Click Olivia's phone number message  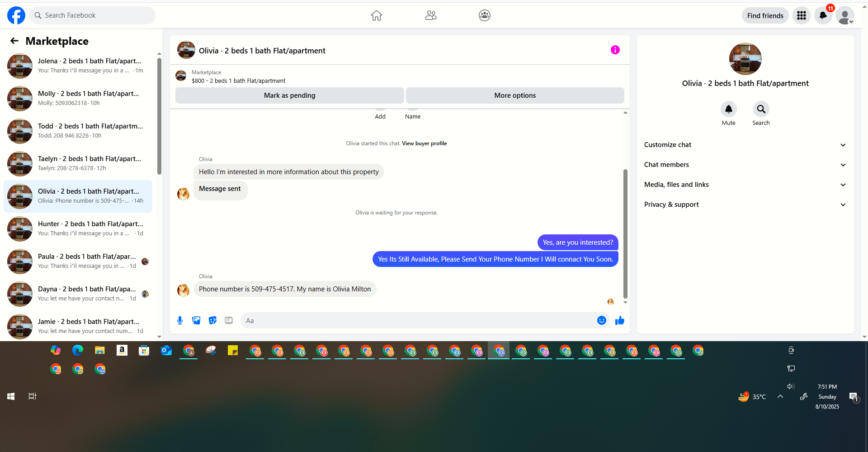point(285,289)
